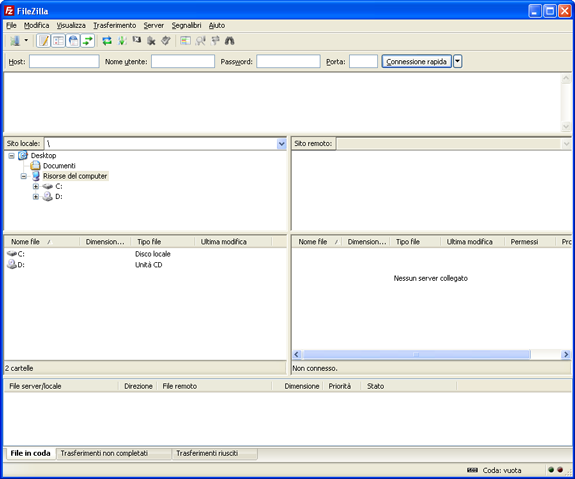Screen dimensions: 575x479
Task: Open the Server menu
Action: coord(154,25)
